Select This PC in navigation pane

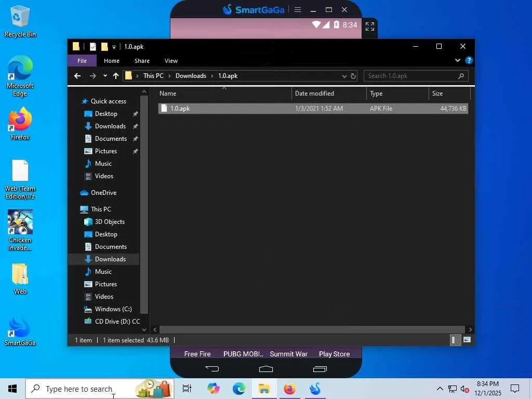click(x=101, y=209)
